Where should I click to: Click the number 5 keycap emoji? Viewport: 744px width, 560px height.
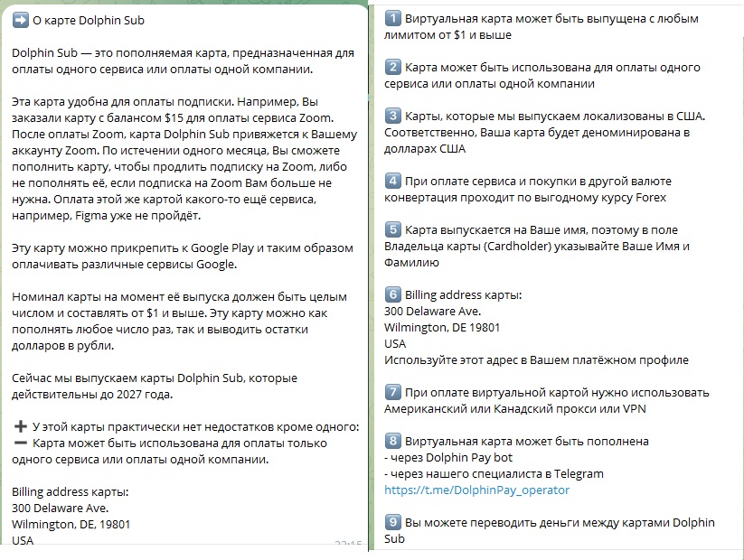tap(392, 229)
